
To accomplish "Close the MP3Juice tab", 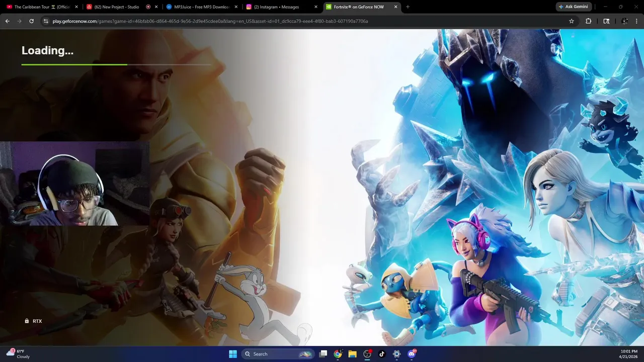I will (236, 7).
